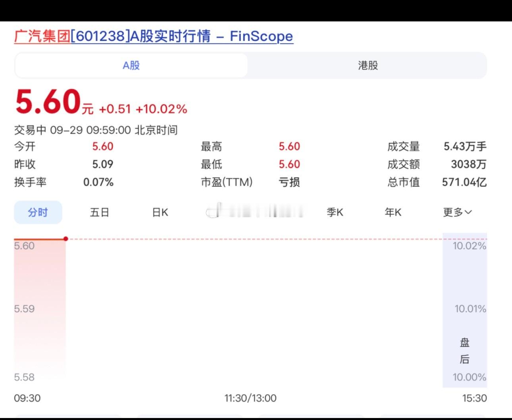Expand the 更多 dropdown
Screen dimensions: 512x420
pos(457,212)
